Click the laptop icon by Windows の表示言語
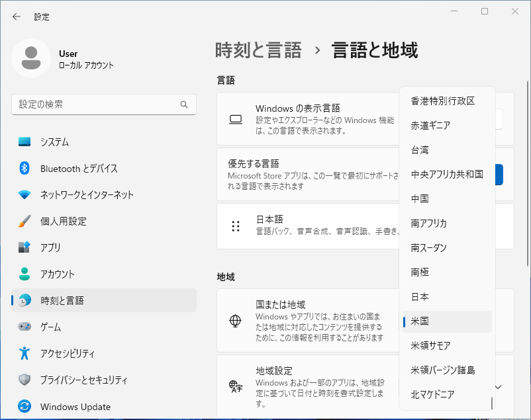Screen dimensions: 531x420 point(235,120)
